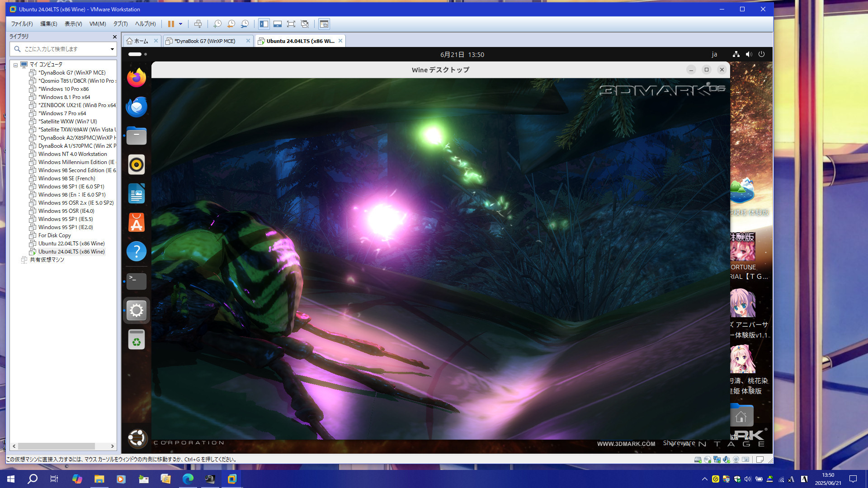
Task: Open Ubuntu App Center from the dock
Action: pos(137,222)
